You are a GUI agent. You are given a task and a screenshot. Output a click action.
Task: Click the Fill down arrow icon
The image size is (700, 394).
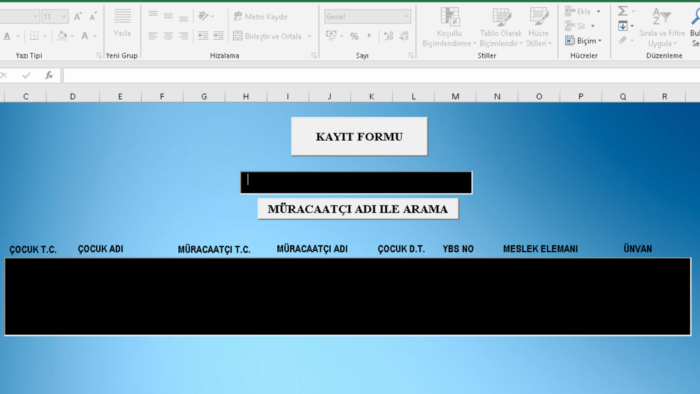pos(623,26)
